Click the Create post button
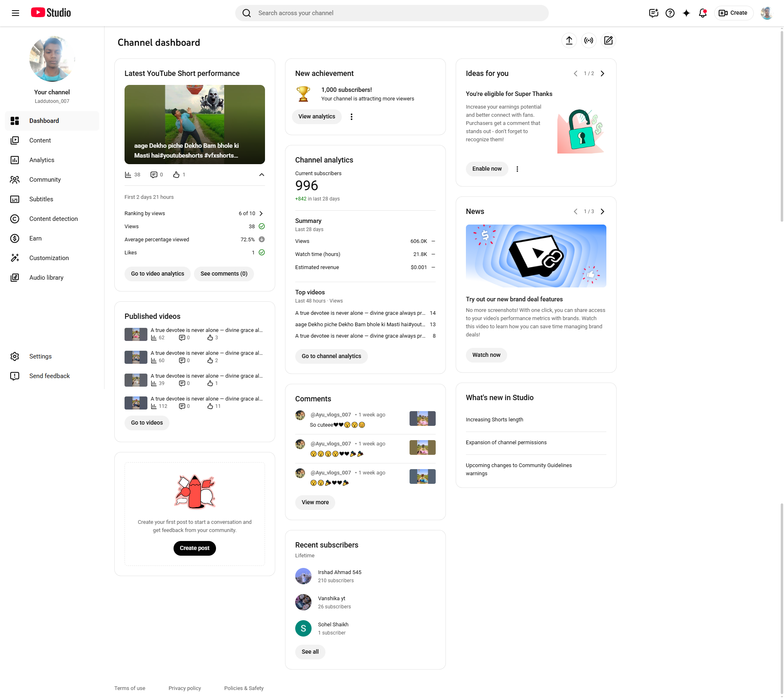The width and height of the screenshot is (784, 699). tap(195, 548)
